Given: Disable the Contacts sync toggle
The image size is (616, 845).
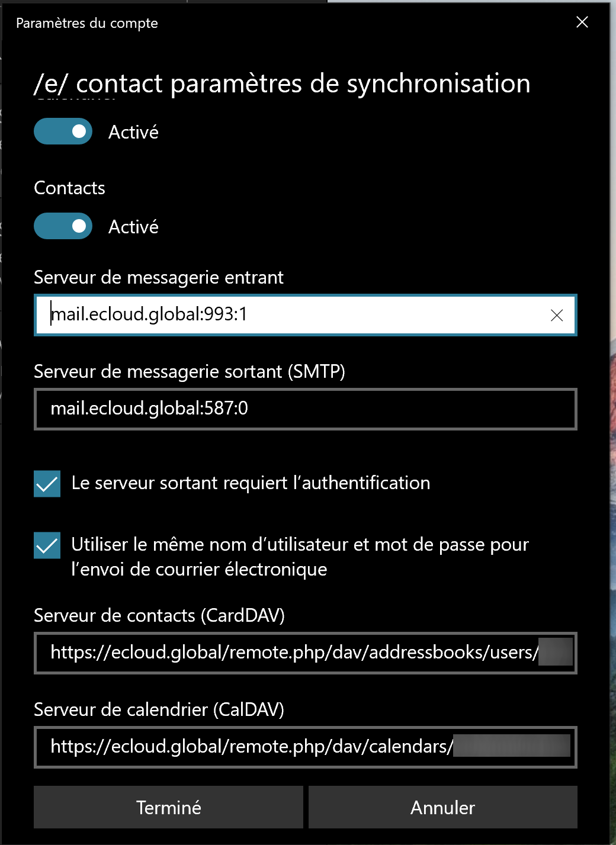Looking at the screenshot, I should (x=63, y=226).
